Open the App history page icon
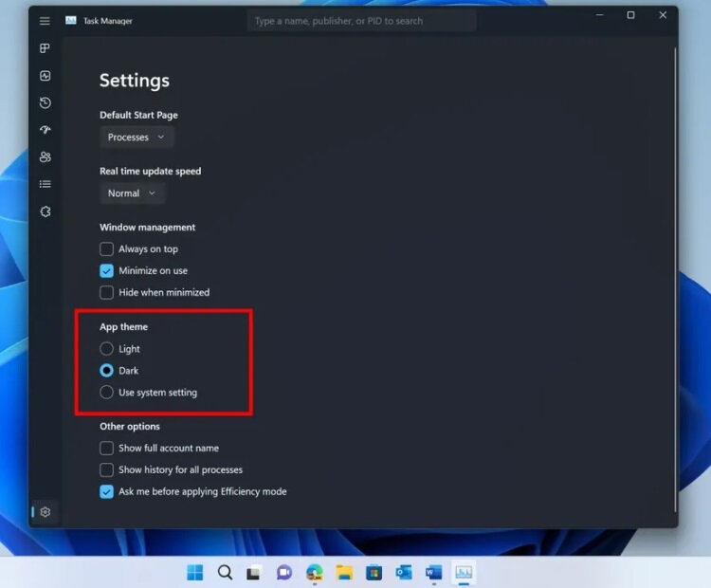Image resolution: width=711 pixels, height=588 pixels. point(45,102)
